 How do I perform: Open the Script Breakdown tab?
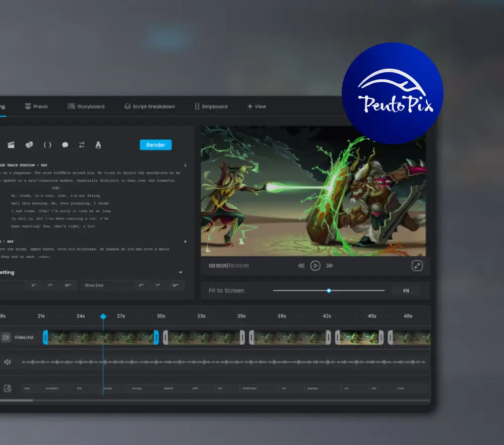pyautogui.click(x=150, y=106)
